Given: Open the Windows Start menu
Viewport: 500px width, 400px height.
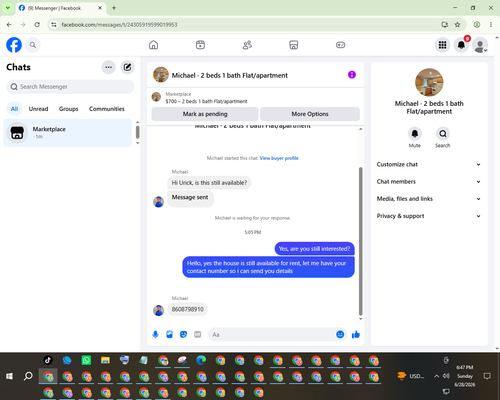Looking at the screenshot, I should (x=10, y=376).
